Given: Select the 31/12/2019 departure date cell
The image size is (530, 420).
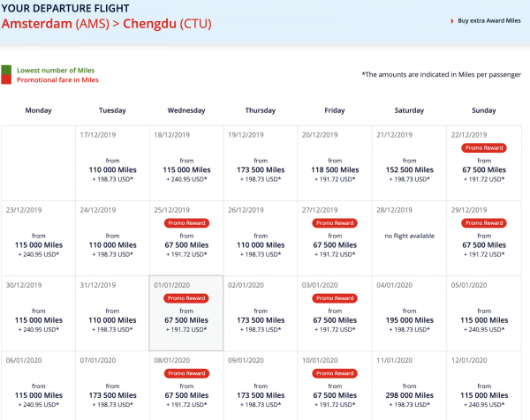Looking at the screenshot, I should tap(112, 314).
